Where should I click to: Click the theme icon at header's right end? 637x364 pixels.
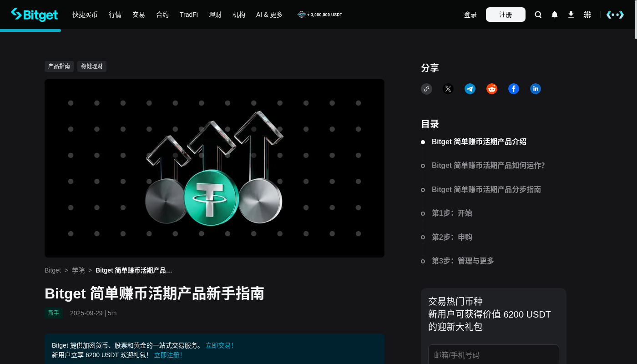tap(615, 15)
